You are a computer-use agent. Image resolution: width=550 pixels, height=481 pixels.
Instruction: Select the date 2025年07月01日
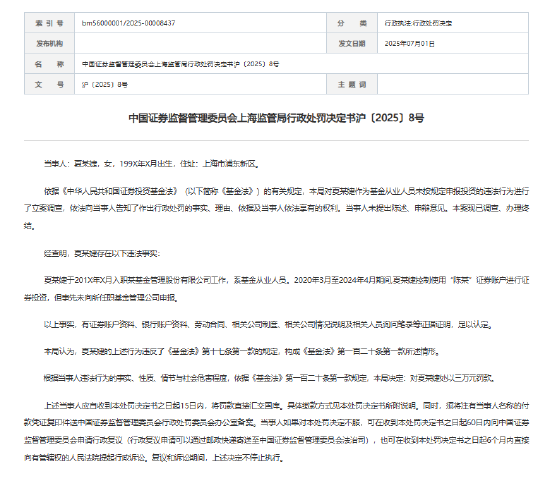[409, 44]
